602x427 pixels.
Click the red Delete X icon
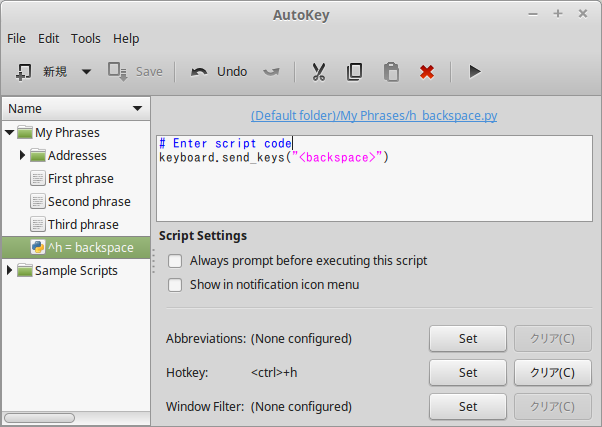coord(427,72)
